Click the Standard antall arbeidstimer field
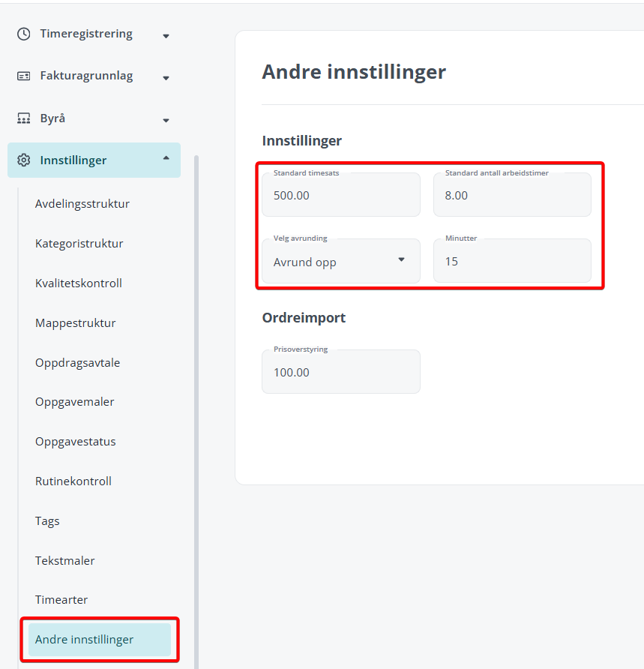This screenshot has height=669, width=644. click(x=512, y=194)
